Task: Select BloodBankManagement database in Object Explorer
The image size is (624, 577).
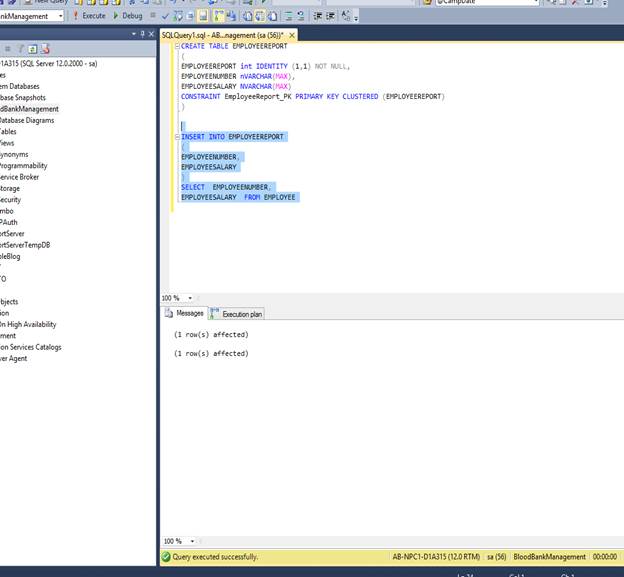Action: [x=28, y=109]
